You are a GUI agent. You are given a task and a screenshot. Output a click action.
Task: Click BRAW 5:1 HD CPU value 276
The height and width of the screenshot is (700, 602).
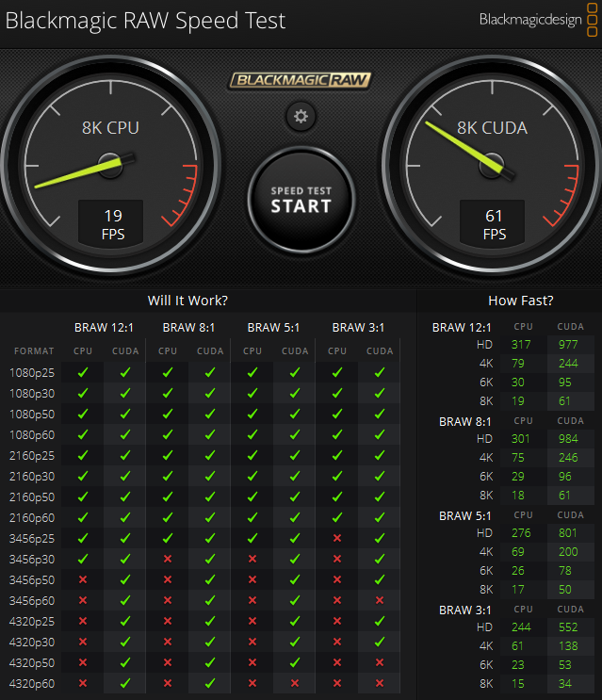click(x=521, y=533)
